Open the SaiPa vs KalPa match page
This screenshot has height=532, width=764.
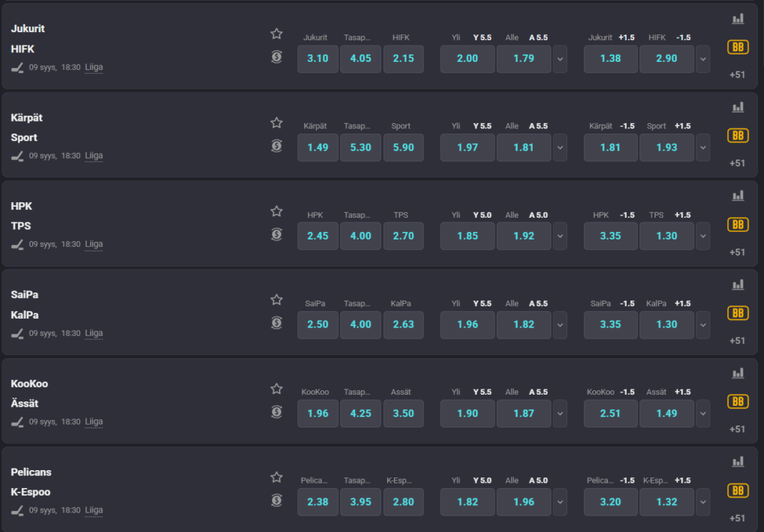(25, 304)
